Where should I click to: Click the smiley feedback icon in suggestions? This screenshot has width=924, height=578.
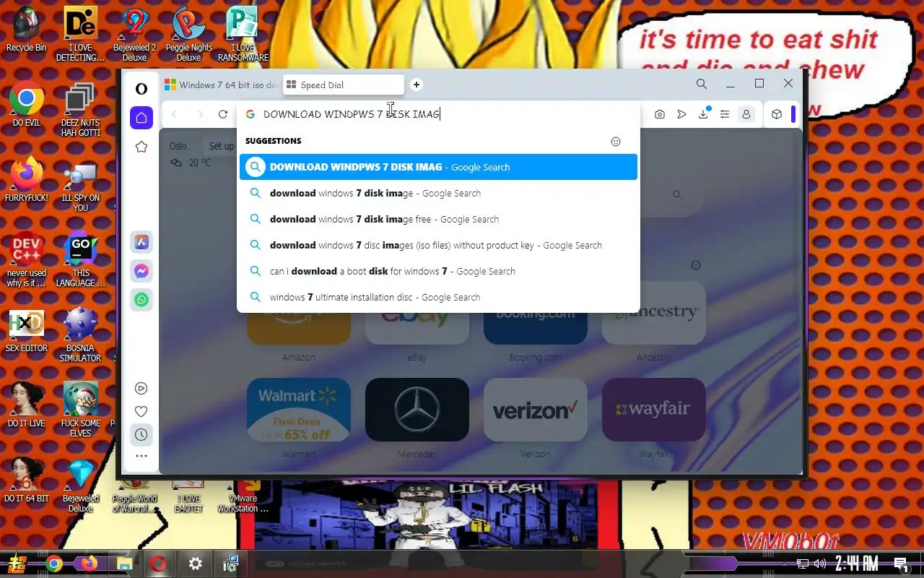[x=616, y=142]
